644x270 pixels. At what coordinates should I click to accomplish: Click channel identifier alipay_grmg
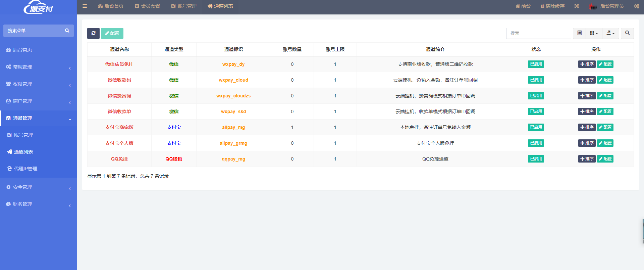coord(233,143)
